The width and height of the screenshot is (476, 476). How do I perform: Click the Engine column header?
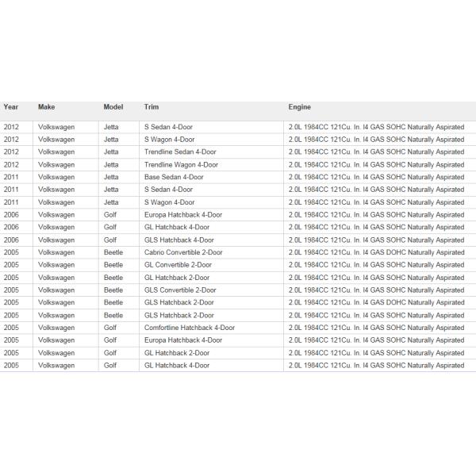[x=300, y=107]
